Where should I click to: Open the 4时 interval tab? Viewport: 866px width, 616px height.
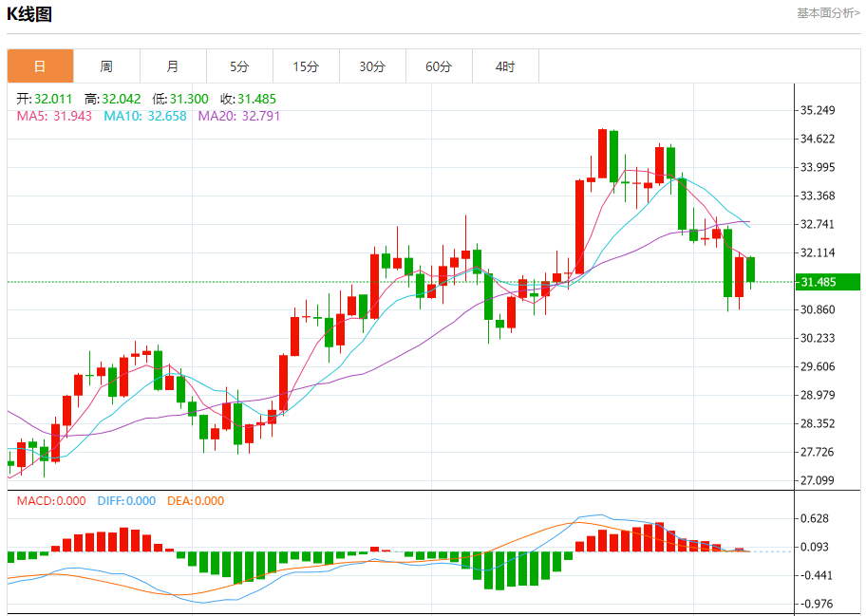coord(505,66)
